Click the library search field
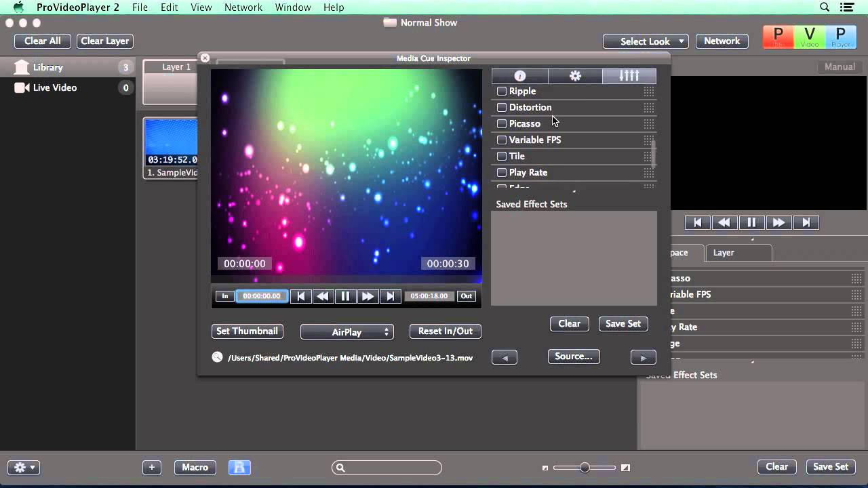 click(x=387, y=468)
